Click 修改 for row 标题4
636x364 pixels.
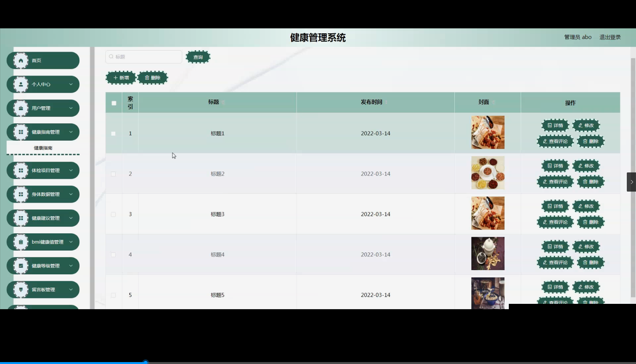586,247
